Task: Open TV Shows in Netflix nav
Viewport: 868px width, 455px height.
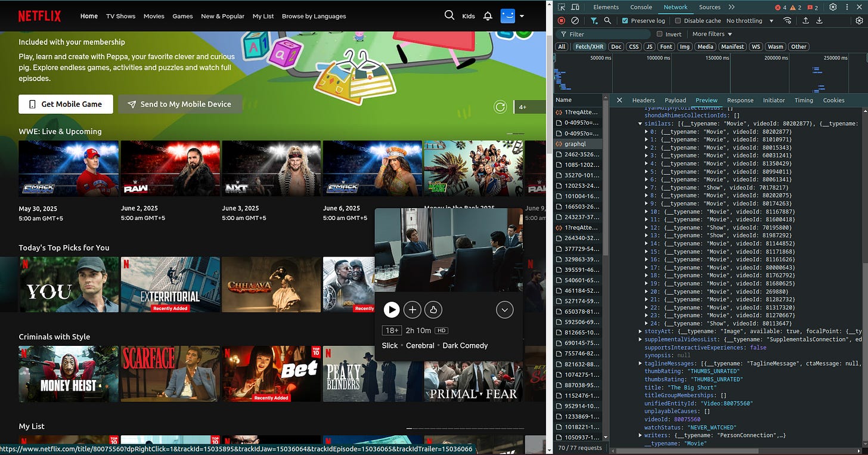Action: click(x=120, y=16)
